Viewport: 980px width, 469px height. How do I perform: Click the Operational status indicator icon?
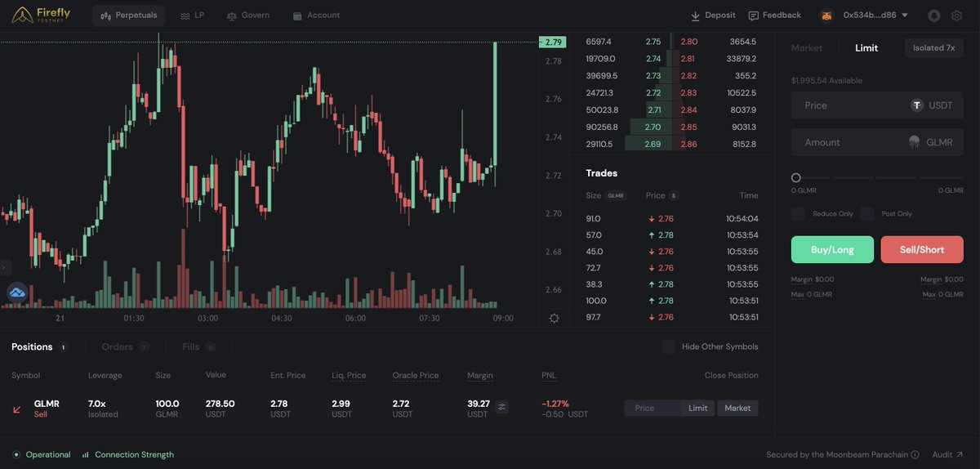pyautogui.click(x=16, y=454)
